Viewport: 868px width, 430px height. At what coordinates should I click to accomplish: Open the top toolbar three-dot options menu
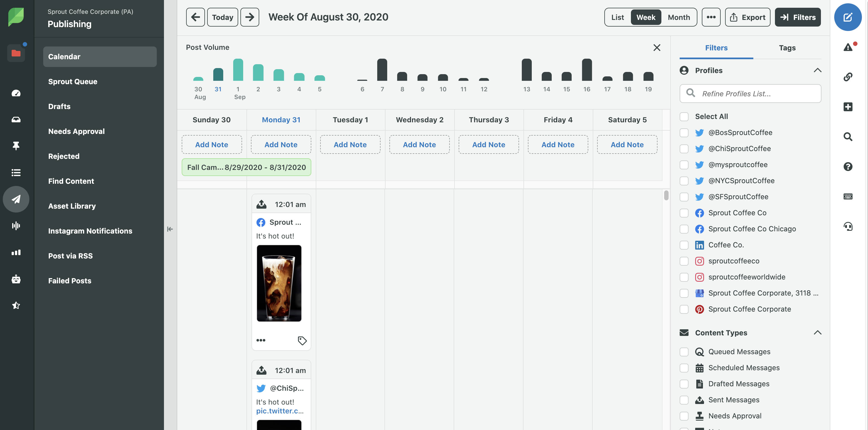coord(711,17)
